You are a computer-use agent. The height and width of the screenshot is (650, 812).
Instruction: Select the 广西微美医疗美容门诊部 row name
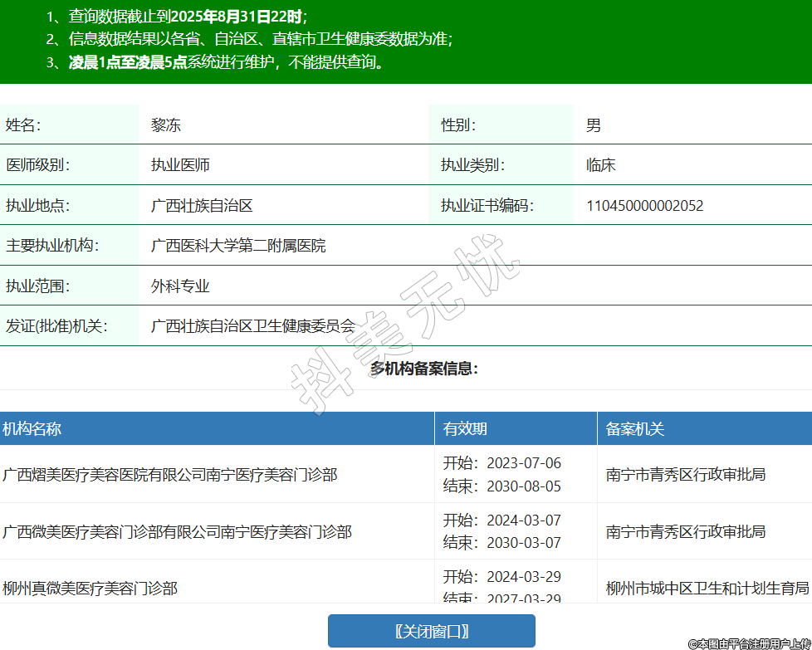(x=177, y=531)
